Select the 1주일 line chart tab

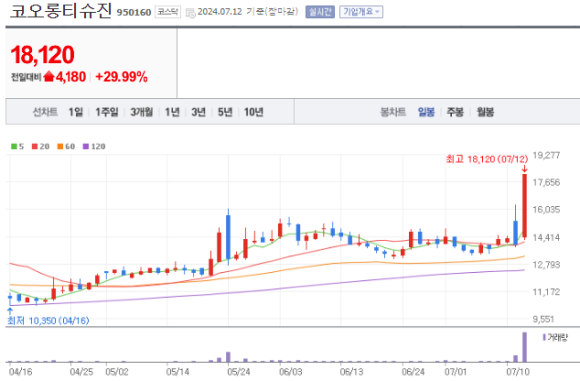(107, 112)
